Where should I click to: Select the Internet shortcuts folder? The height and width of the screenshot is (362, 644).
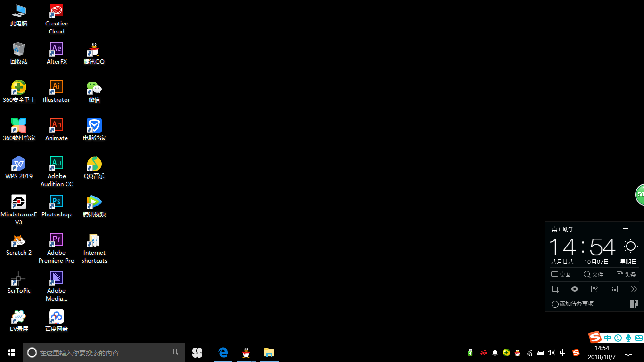click(x=94, y=248)
